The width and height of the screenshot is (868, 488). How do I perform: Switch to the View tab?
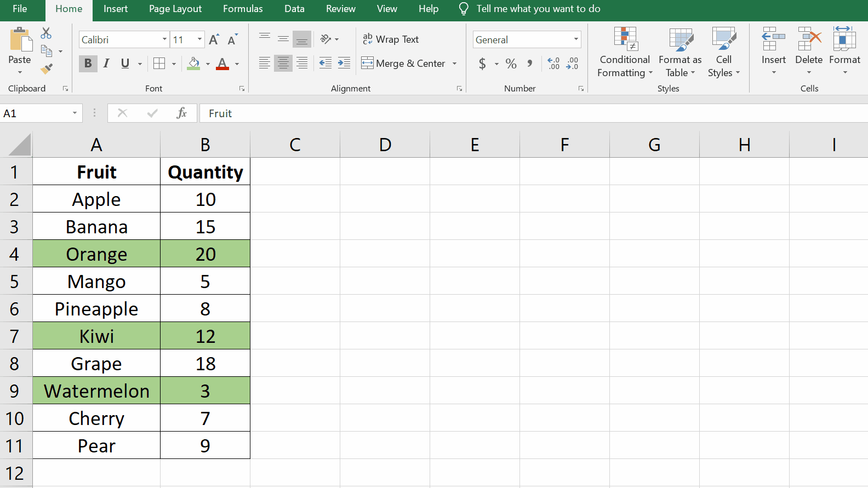(387, 9)
